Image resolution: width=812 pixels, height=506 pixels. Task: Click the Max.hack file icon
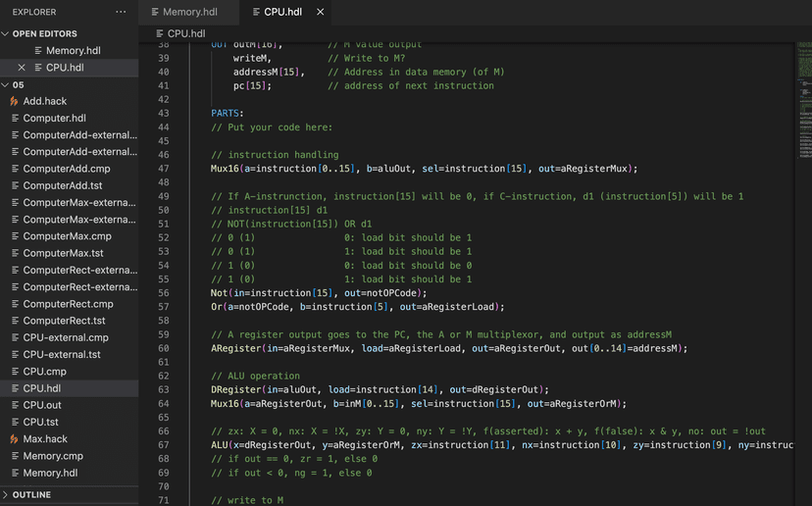(15, 439)
